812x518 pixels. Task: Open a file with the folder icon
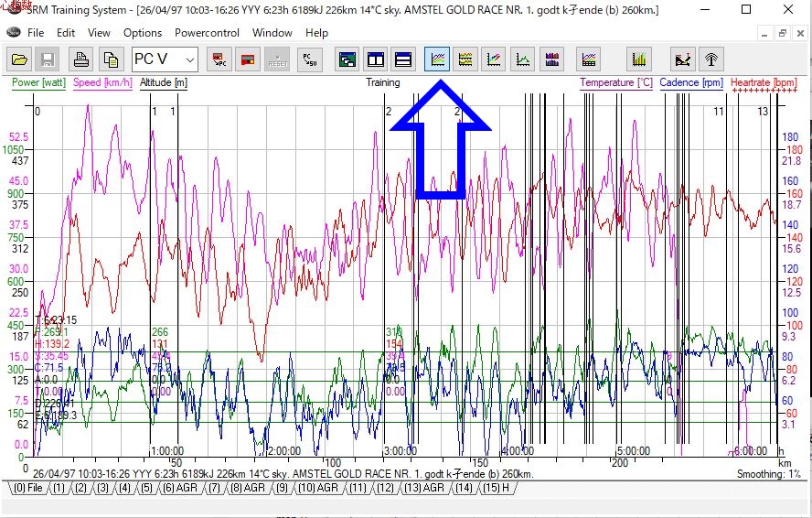coord(20,59)
